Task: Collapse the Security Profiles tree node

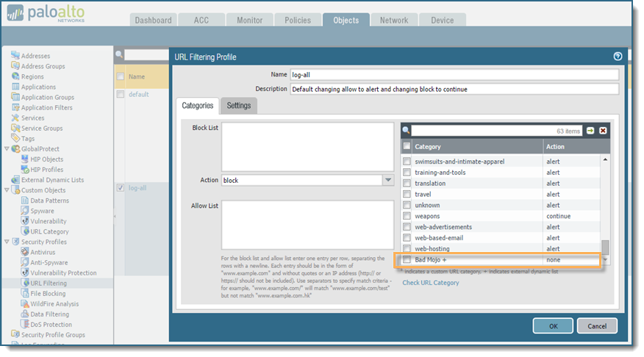Action: point(7,242)
